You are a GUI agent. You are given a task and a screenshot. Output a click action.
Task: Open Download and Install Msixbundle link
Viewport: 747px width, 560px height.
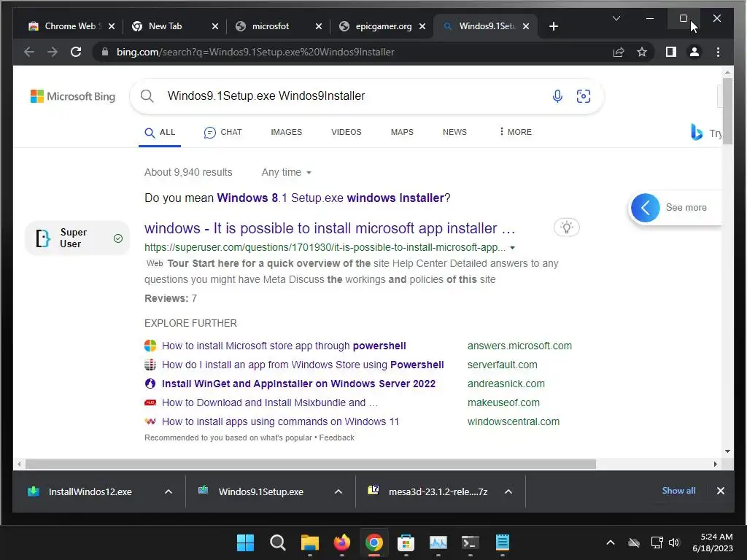(270, 402)
